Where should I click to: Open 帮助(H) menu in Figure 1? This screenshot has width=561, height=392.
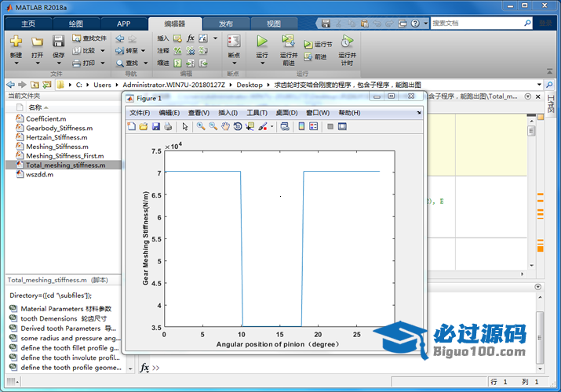pos(349,113)
